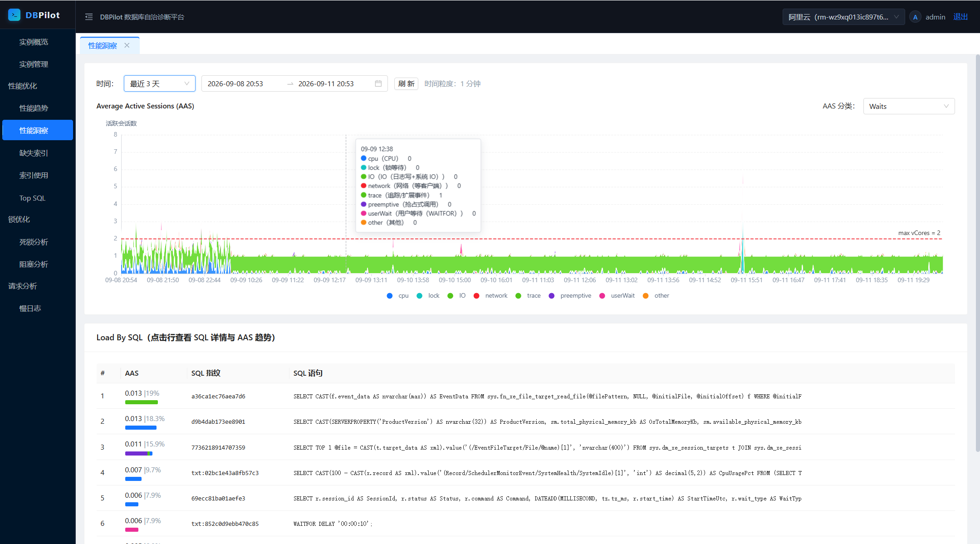Collapse sidebar with the menu fold icon
The width and height of the screenshot is (980, 544).
(x=89, y=17)
